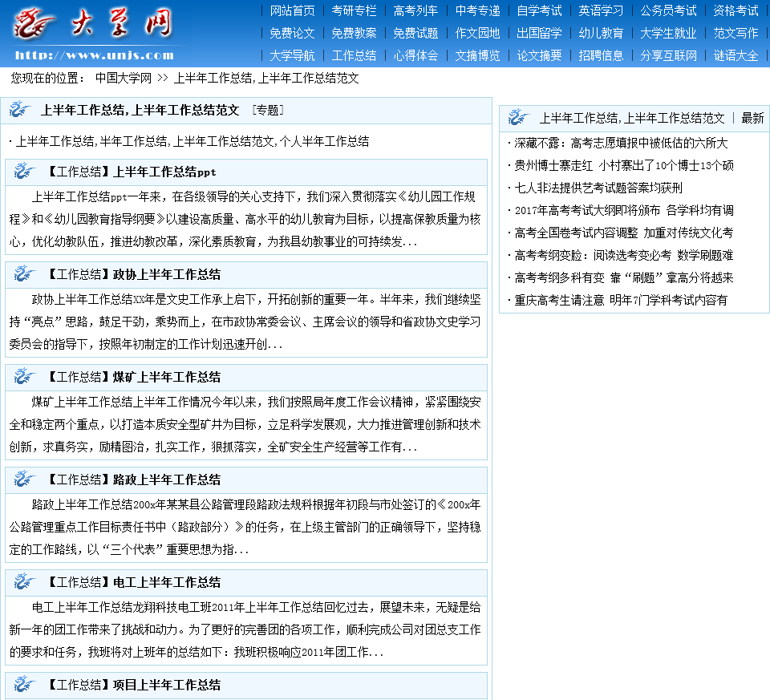
Task: Click excerpt text under 路政上半年工作总结
Action: tap(245, 527)
